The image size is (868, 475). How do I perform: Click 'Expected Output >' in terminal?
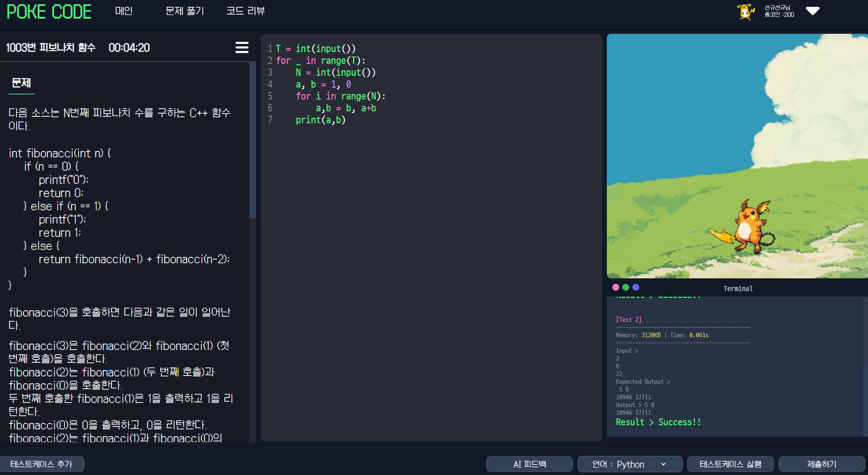pyautogui.click(x=643, y=381)
